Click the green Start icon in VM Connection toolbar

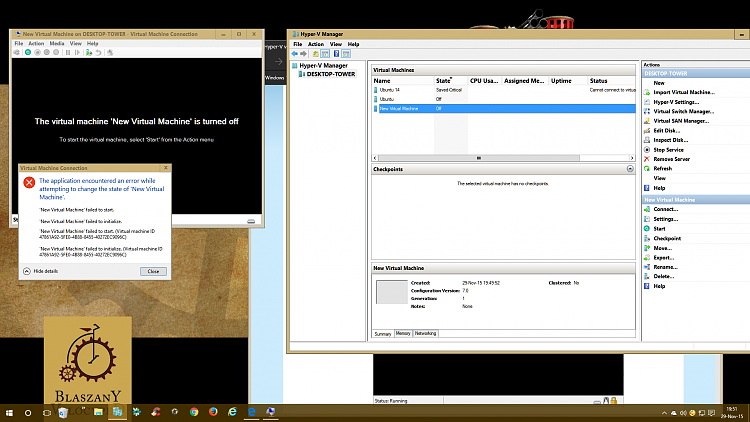click(28, 53)
